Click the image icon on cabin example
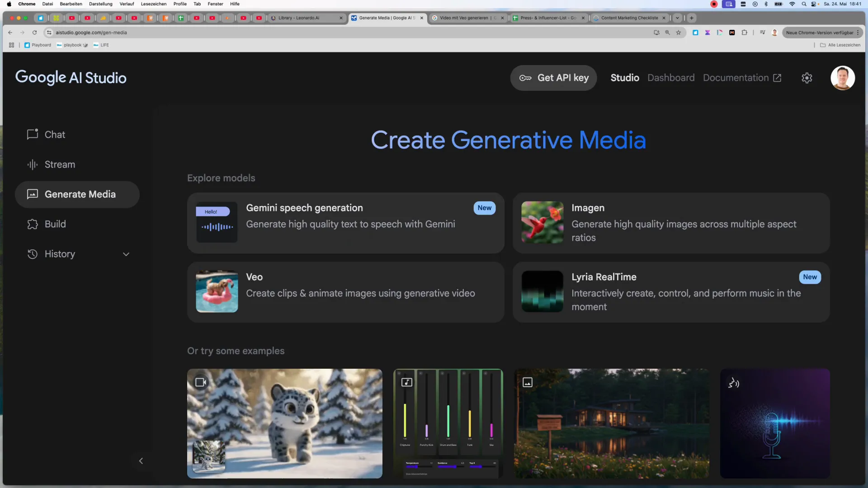The image size is (868, 488). 528,382
